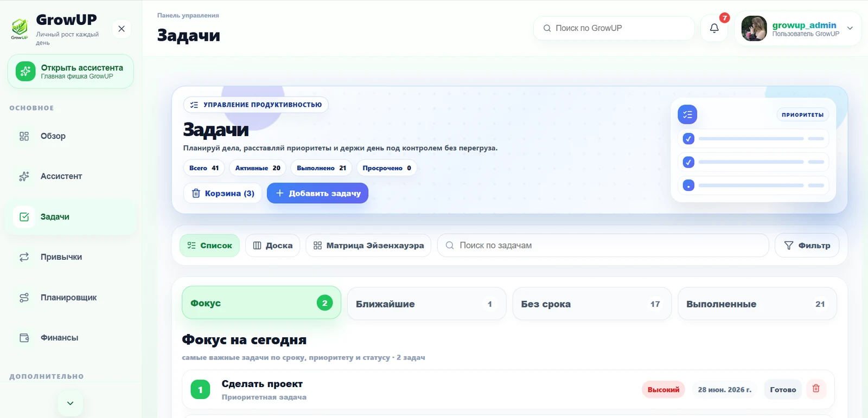Click the Выполнено 21 chip
The width and height of the screenshot is (868, 418).
coord(321,168)
